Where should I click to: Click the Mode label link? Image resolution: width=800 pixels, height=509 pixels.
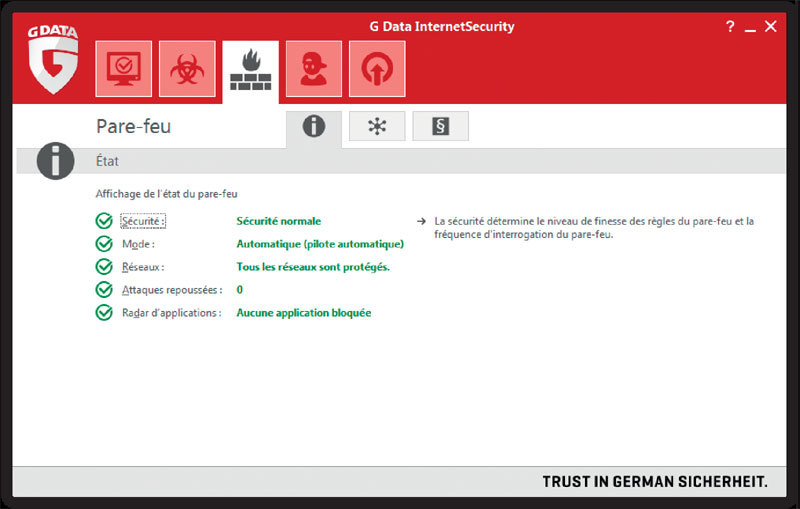click(138, 244)
